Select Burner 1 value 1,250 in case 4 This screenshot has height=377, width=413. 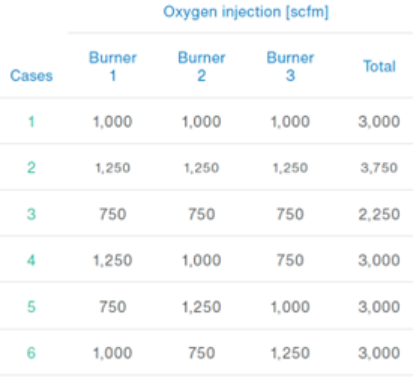coord(113,260)
